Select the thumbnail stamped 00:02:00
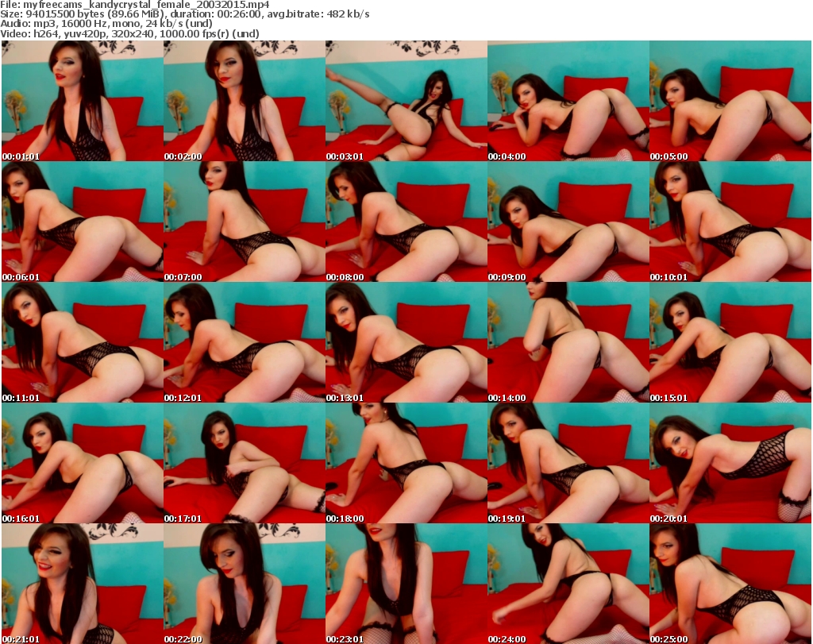Viewport: 813px width, 644px height. (x=245, y=101)
